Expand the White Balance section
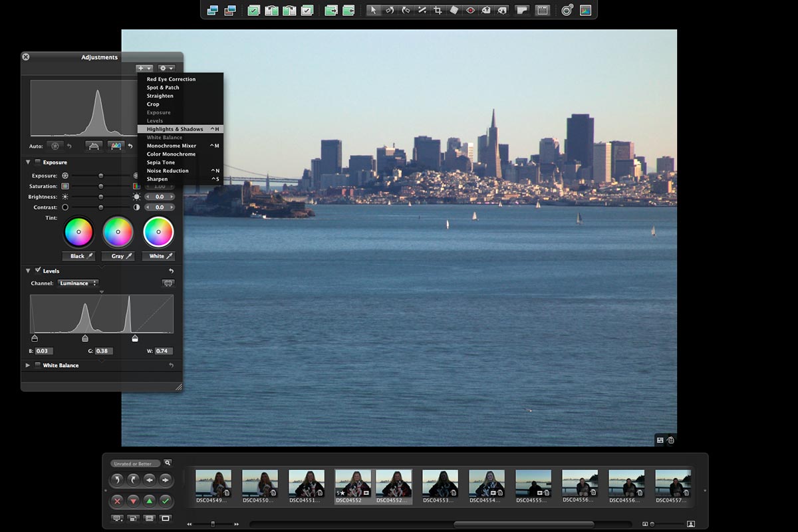This screenshot has width=798, height=532. [x=28, y=365]
